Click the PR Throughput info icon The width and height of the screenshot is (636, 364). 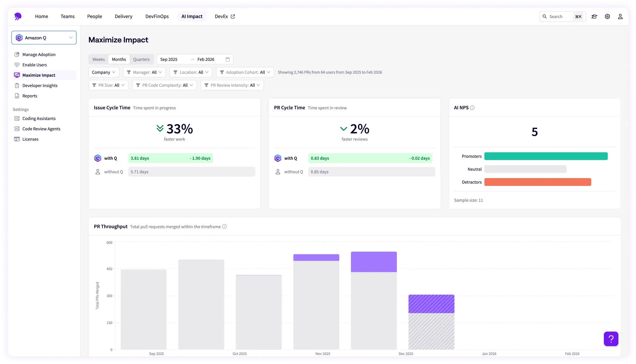[x=224, y=227]
